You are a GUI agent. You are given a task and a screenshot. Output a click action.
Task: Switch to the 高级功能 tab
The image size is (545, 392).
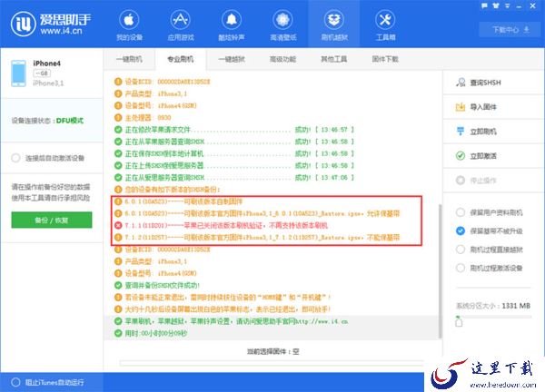tap(282, 59)
